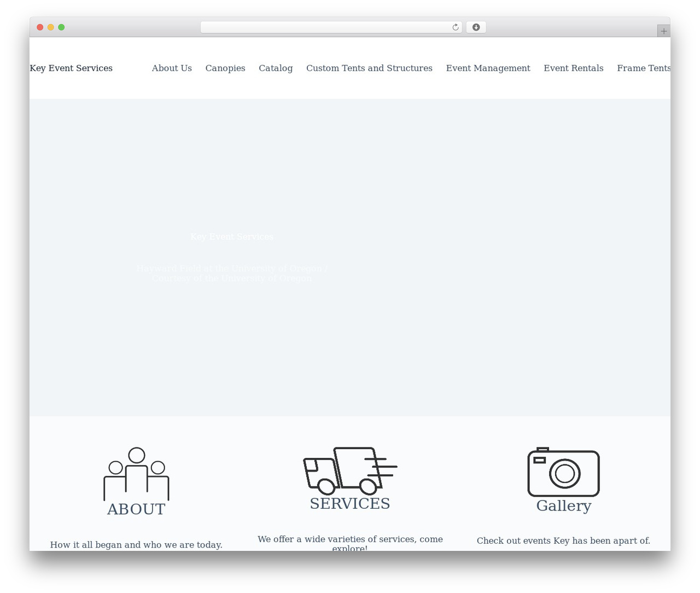Click the camera Gallery icon
Screen dimensions: 700x593
(x=563, y=472)
